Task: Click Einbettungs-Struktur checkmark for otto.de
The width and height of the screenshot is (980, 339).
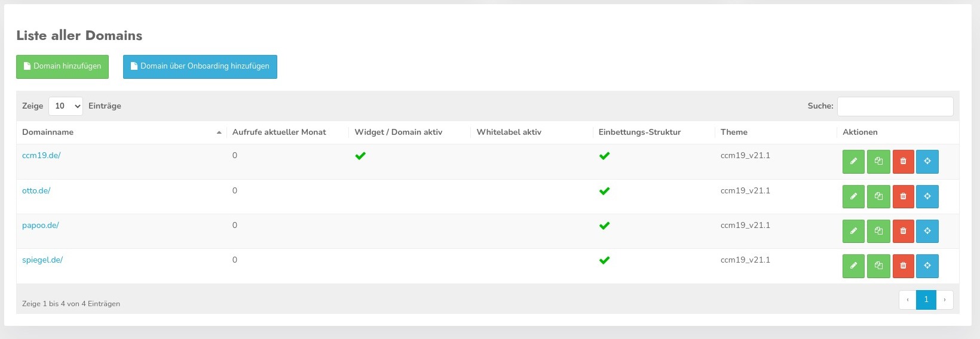Action: 604,191
